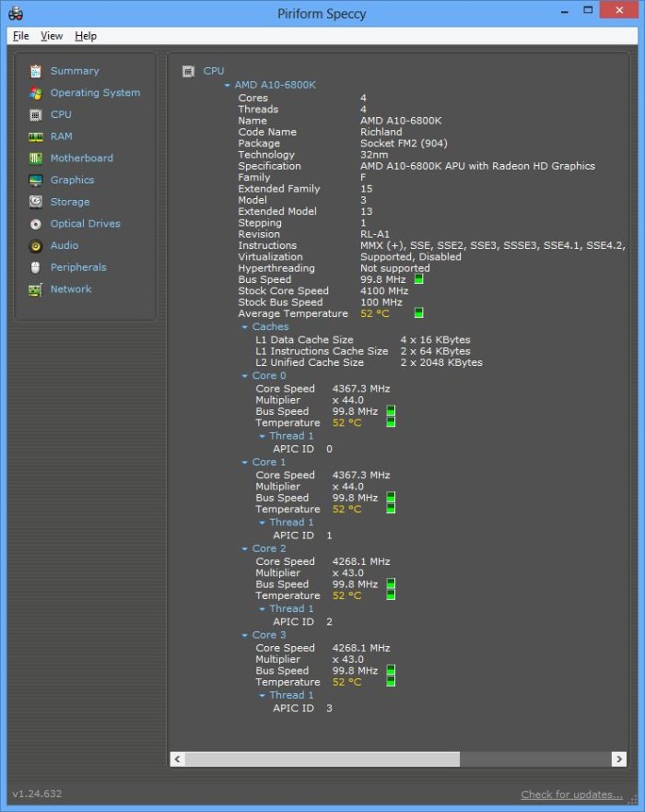The image size is (645, 812).
Task: Click the horizontal scrollbar thumb
Action: tap(322, 759)
